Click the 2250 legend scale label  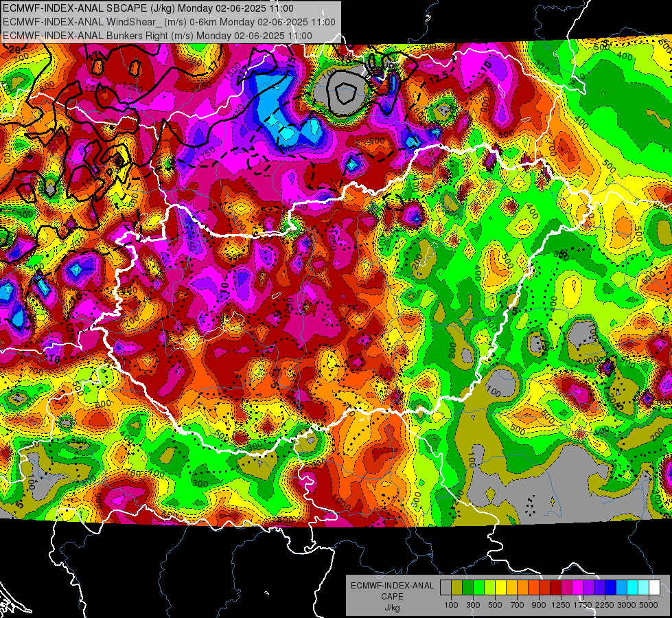[605, 605]
